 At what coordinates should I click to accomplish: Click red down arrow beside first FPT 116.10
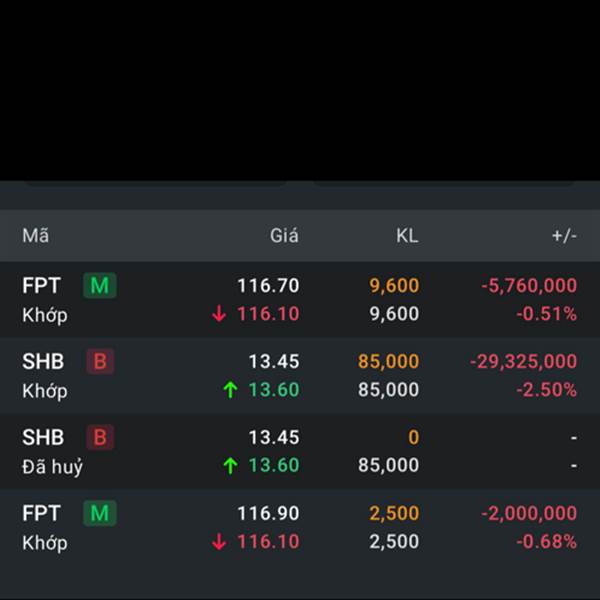click(x=219, y=314)
